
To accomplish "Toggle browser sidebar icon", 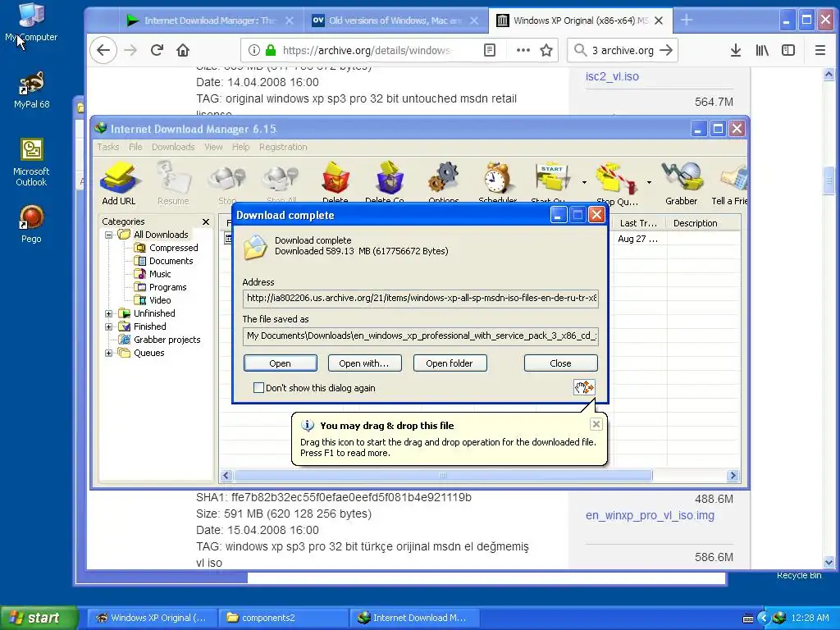I will [788, 50].
